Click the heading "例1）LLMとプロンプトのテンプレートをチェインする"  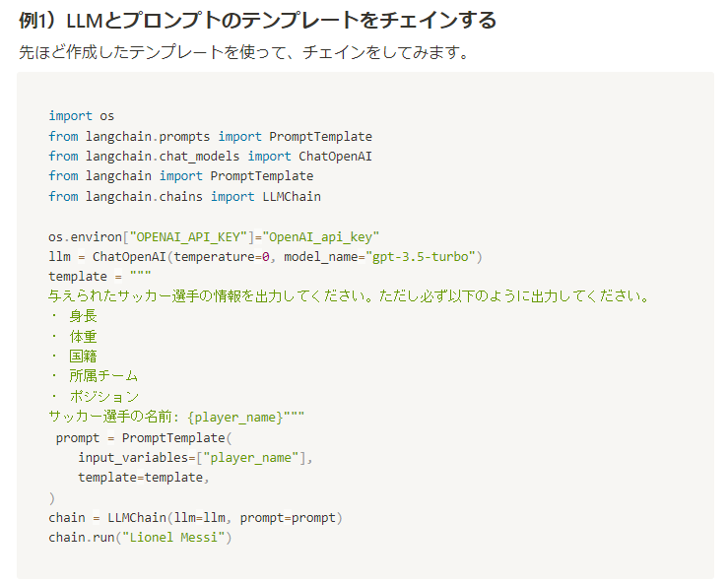coord(257,20)
